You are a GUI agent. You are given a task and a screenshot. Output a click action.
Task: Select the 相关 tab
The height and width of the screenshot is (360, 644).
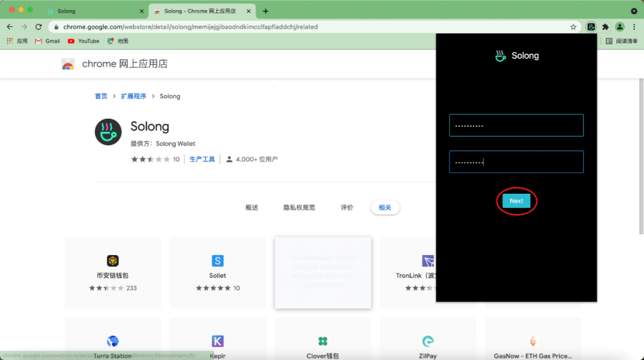click(x=385, y=207)
